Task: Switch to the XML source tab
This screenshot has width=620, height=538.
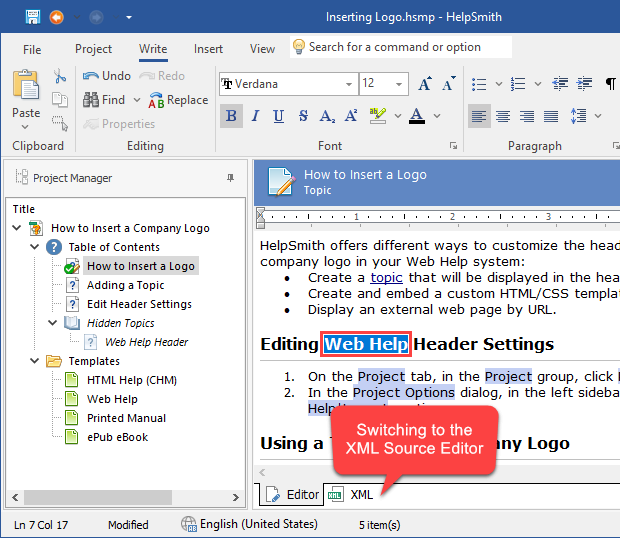Action: coord(352,495)
